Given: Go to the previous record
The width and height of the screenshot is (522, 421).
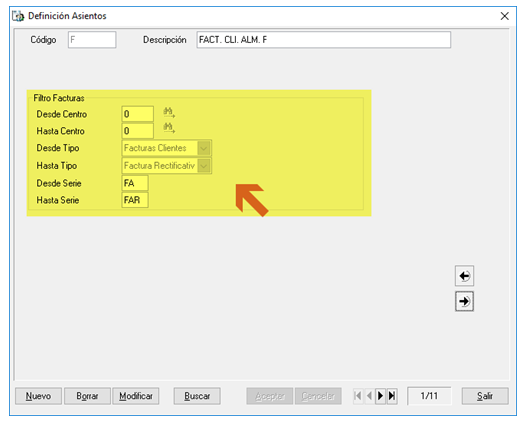Looking at the screenshot, I should [369, 396].
